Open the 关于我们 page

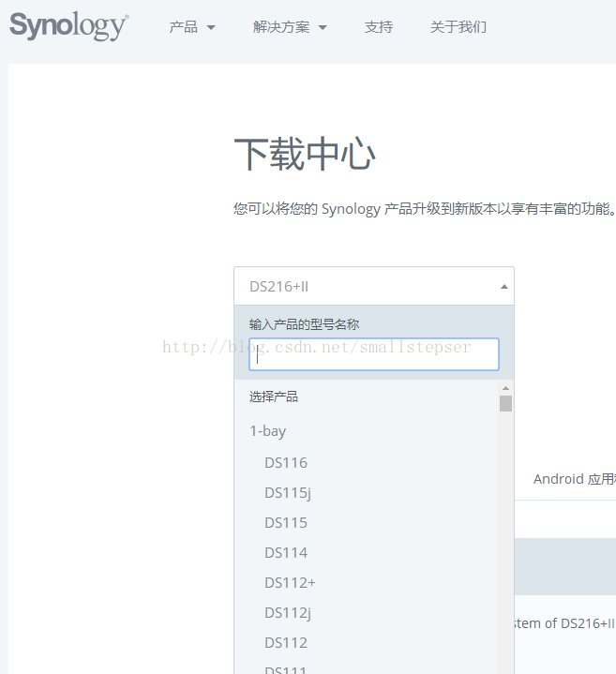(458, 27)
